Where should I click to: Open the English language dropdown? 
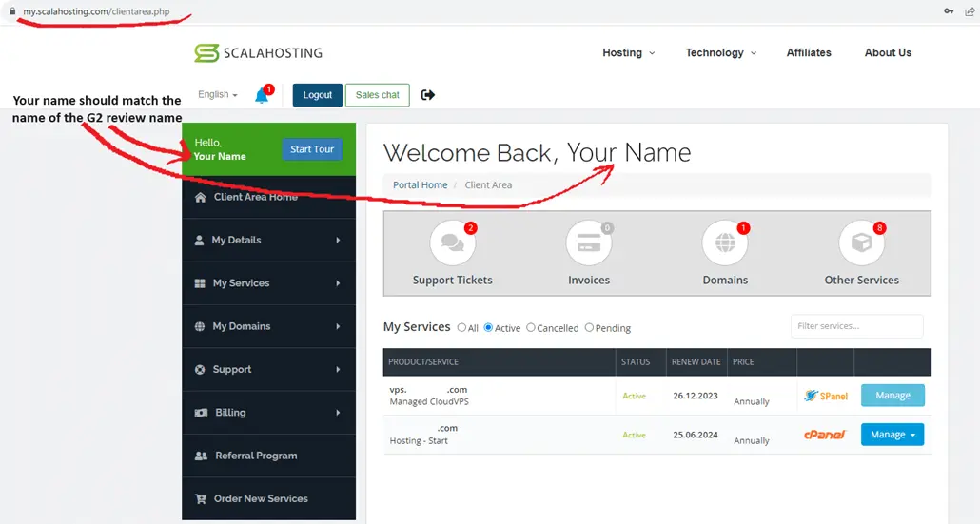click(218, 94)
